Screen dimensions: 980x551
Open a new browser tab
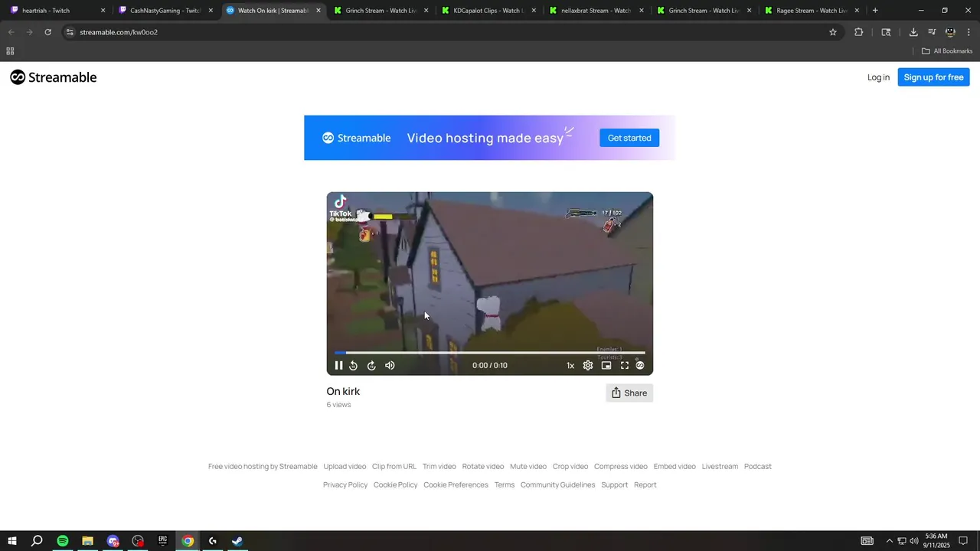pos(875,11)
